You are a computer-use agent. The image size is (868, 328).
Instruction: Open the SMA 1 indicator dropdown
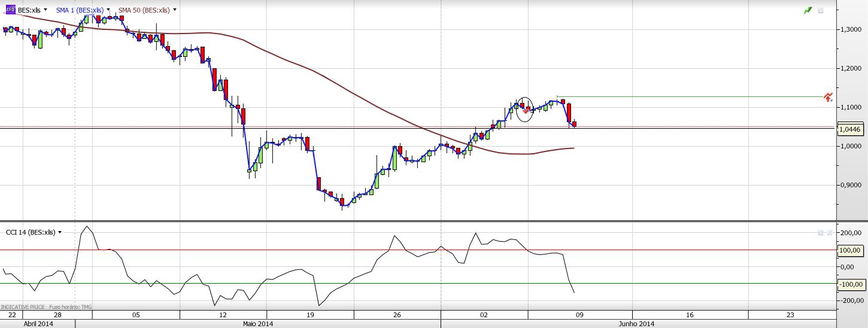point(108,10)
